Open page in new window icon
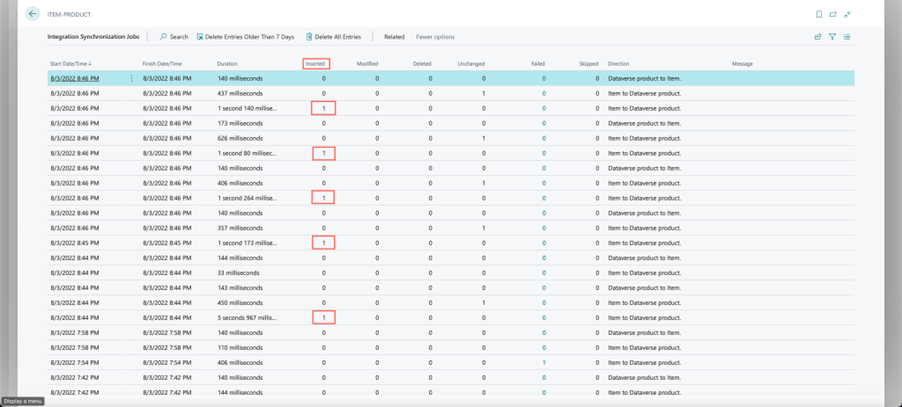Image resolution: width=902 pixels, height=407 pixels. tap(833, 14)
